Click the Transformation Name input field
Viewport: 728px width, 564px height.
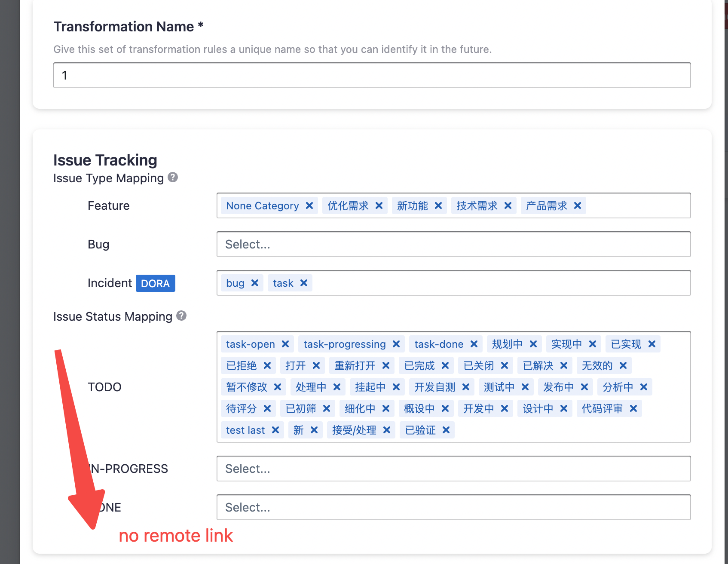tap(372, 75)
